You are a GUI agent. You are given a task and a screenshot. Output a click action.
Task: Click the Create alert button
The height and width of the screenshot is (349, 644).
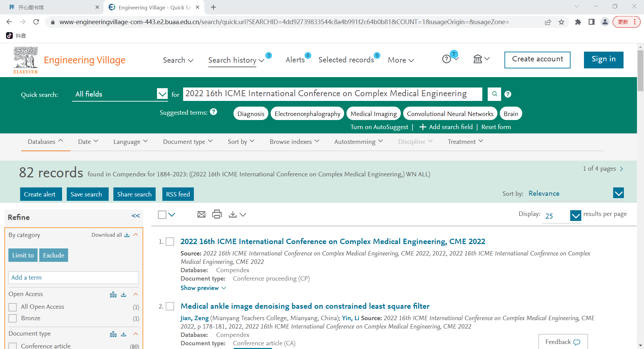(x=41, y=194)
